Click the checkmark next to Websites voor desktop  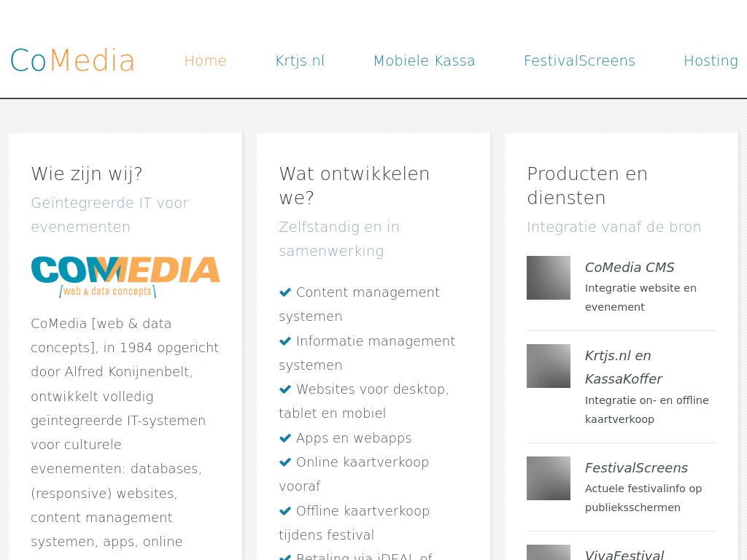(x=285, y=389)
